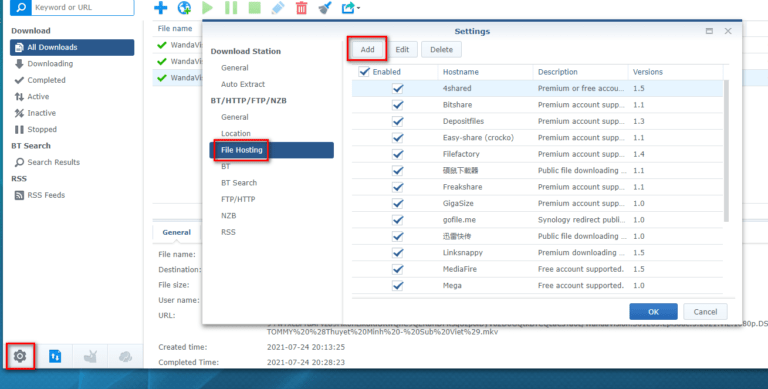Uncheck the Mega enabled checkbox
The image size is (768, 389).
pyautogui.click(x=398, y=285)
